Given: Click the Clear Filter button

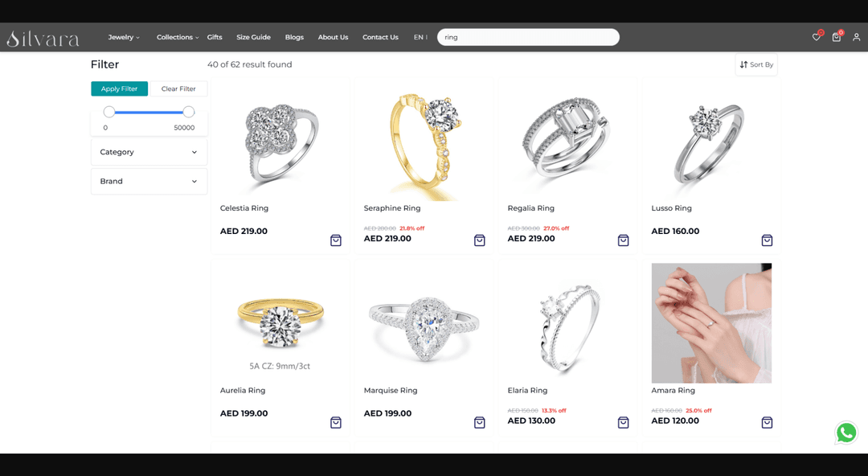Looking at the screenshot, I should [178, 88].
